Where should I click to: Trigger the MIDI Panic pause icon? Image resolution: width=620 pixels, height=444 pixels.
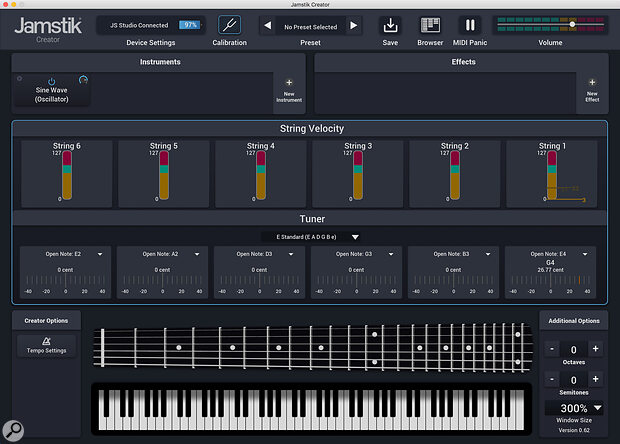[x=470, y=25]
